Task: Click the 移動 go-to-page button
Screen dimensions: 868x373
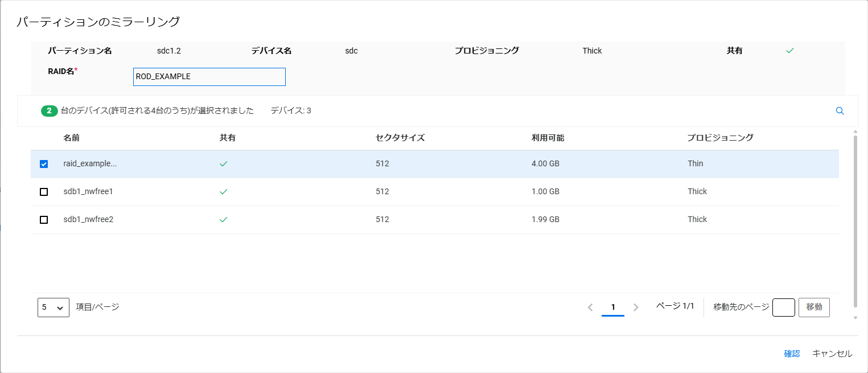Action: (814, 308)
